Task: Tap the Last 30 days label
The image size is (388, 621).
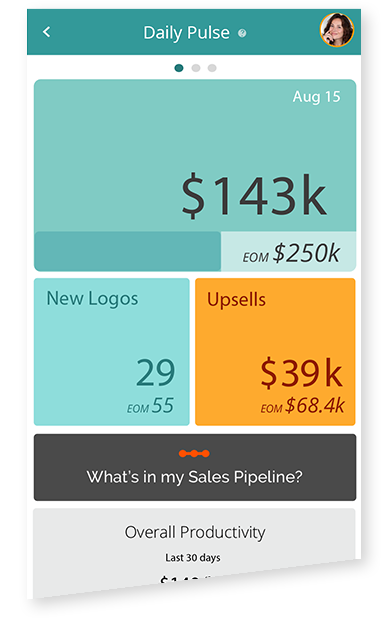Action: point(193,558)
